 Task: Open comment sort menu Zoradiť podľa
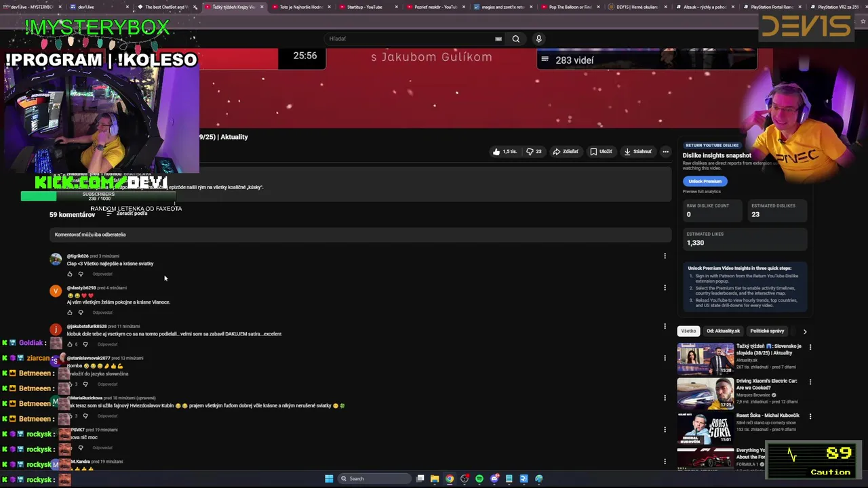(x=127, y=213)
